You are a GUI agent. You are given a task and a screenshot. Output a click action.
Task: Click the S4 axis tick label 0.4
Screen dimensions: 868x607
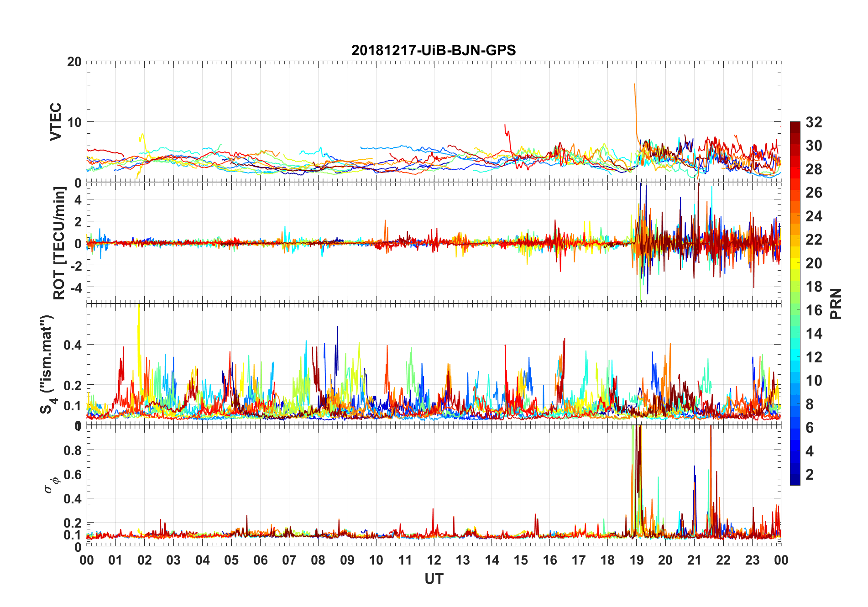pos(73,345)
